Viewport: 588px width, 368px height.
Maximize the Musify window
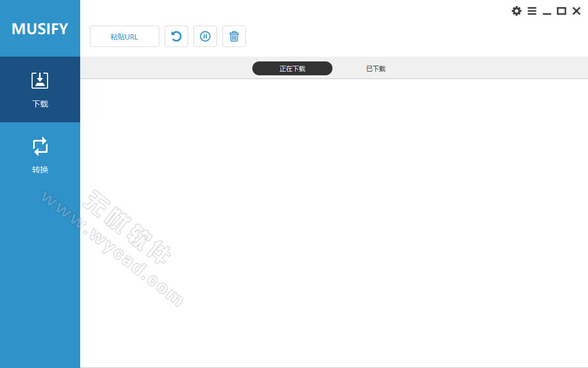pos(561,11)
